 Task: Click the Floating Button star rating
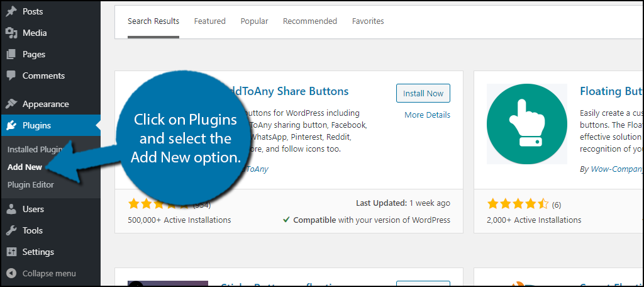(518, 203)
